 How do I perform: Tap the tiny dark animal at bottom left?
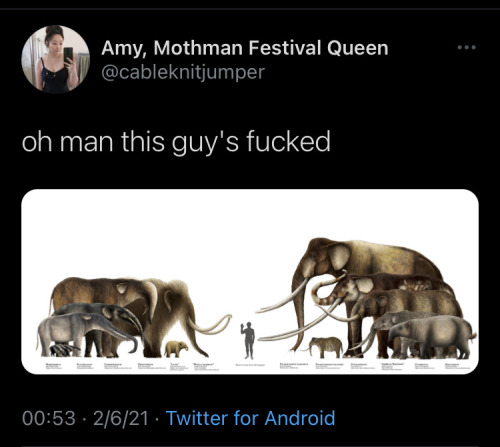tap(62, 350)
